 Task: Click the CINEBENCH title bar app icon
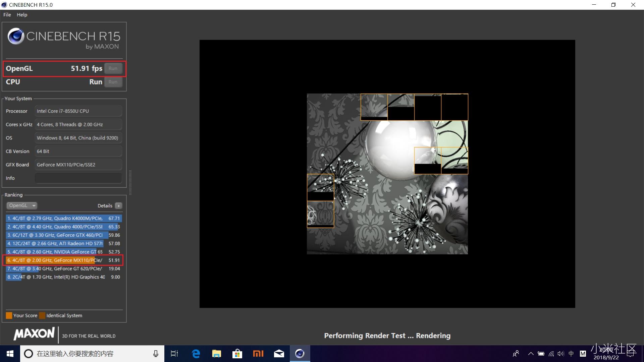tap(4, 5)
